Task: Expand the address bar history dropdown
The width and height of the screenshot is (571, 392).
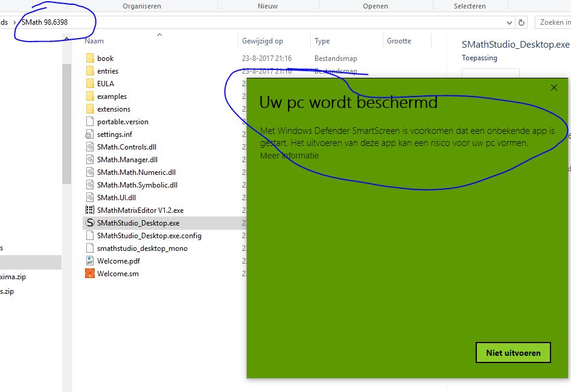Action: 509,22
